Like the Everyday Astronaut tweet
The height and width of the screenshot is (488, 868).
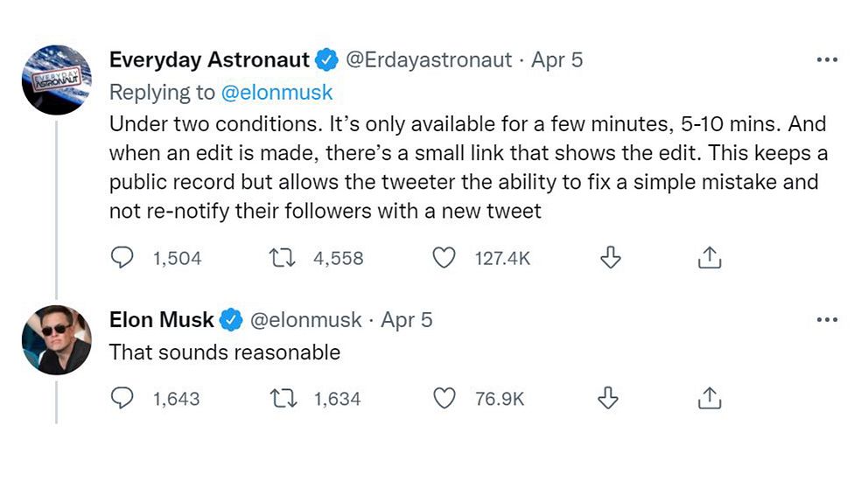click(x=445, y=258)
